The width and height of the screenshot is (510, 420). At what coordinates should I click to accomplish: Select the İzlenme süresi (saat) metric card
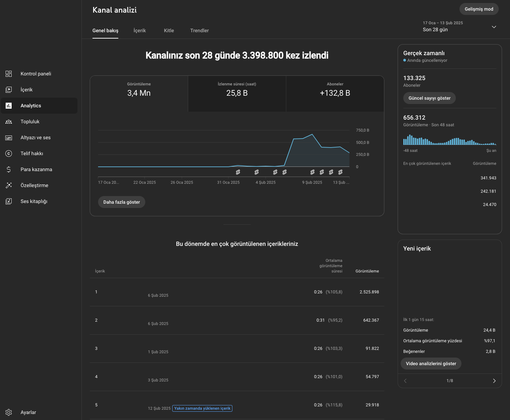[237, 94]
